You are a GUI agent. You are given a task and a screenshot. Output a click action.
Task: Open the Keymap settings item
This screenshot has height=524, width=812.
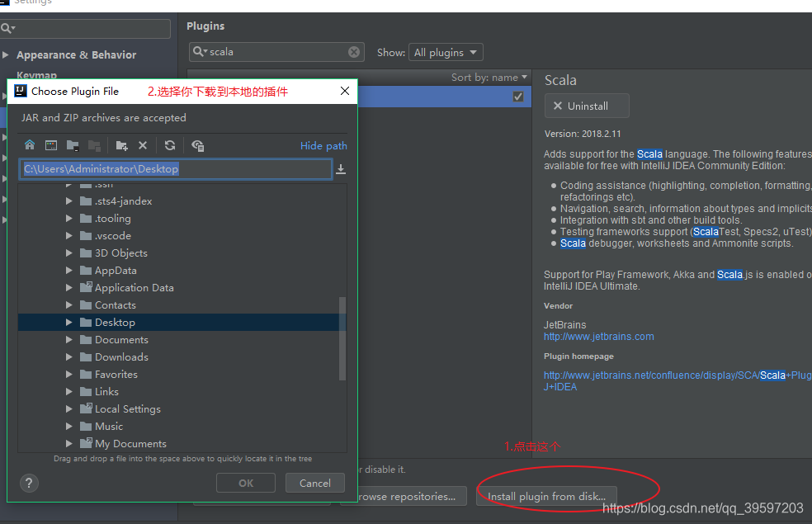coord(37,75)
